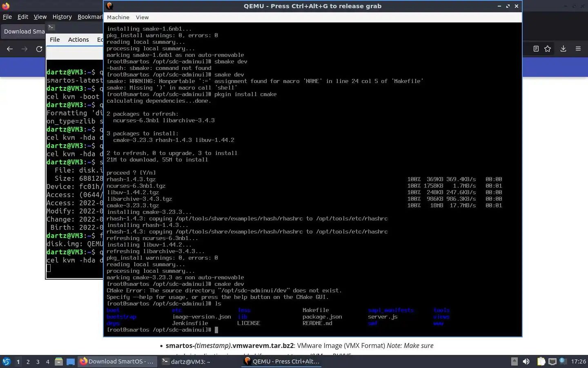Click the notification tray icon

click(x=563, y=361)
